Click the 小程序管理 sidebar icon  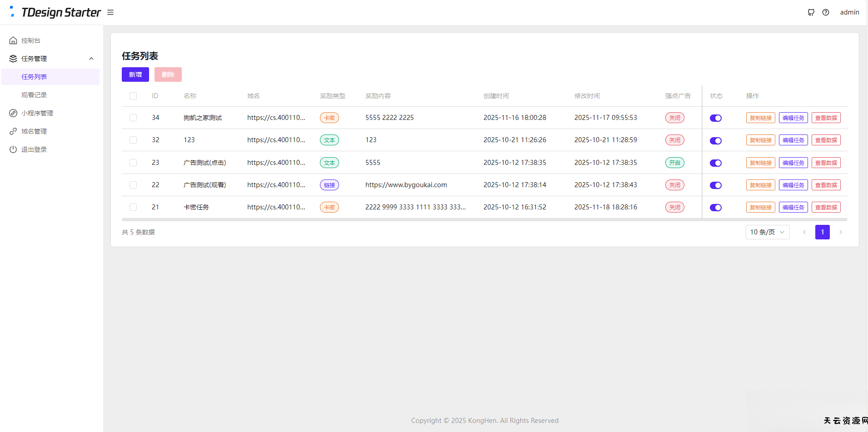13,113
